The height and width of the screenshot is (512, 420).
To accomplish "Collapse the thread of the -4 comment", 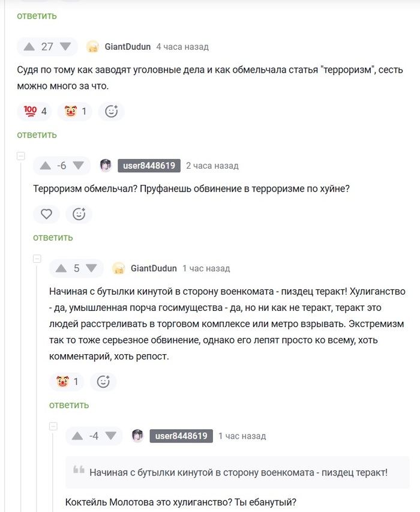I will click(x=53, y=426).
